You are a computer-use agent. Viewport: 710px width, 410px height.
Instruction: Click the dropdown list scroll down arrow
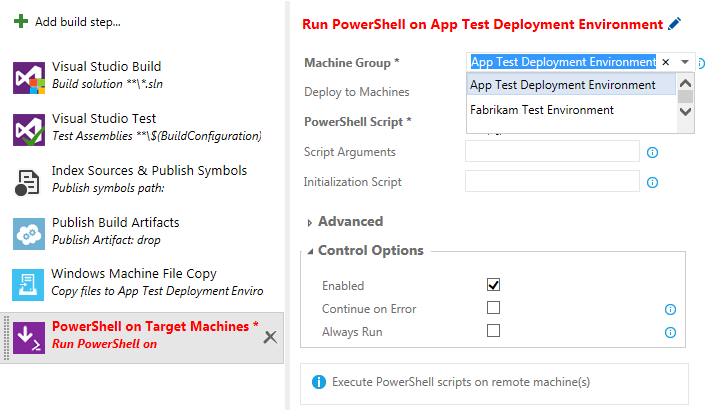click(686, 111)
